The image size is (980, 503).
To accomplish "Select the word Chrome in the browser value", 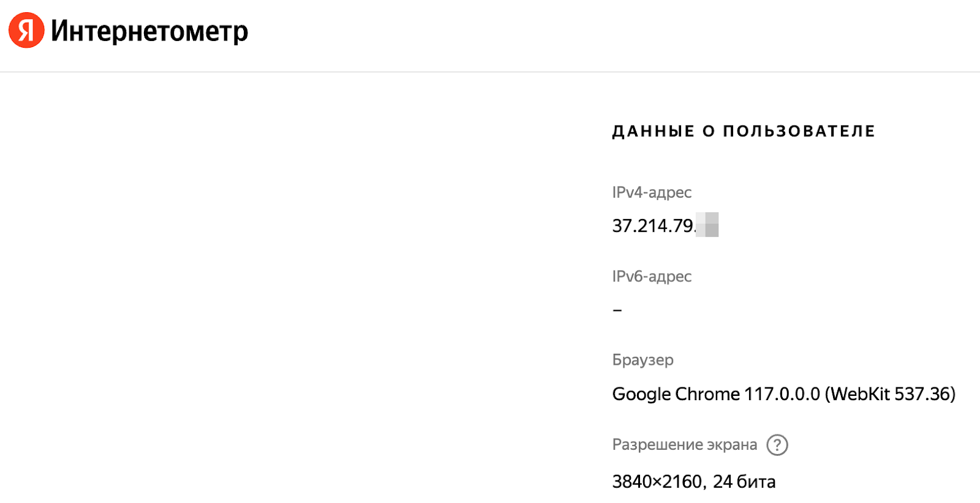I will (707, 394).
